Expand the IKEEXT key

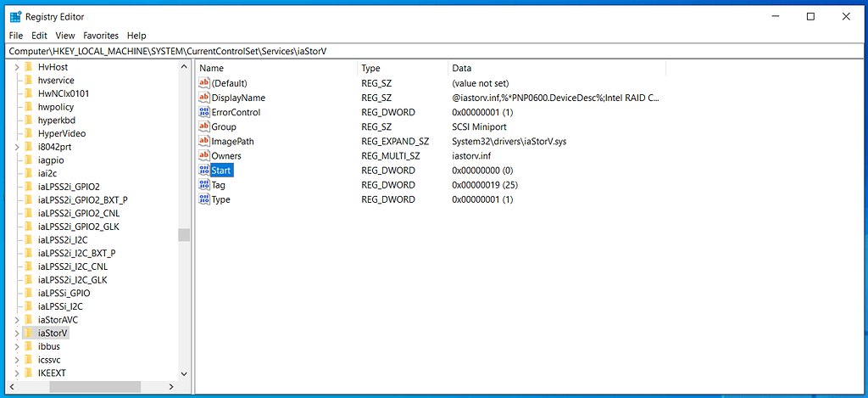coord(17,373)
